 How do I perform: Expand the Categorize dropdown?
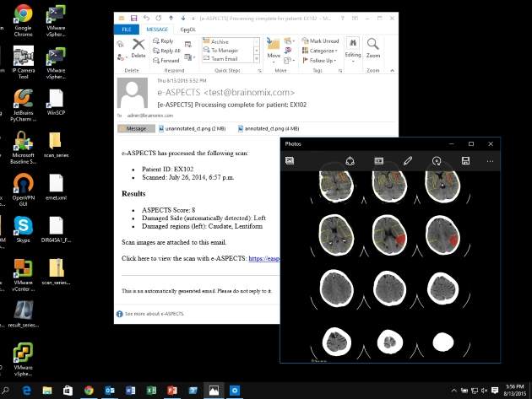(x=322, y=51)
